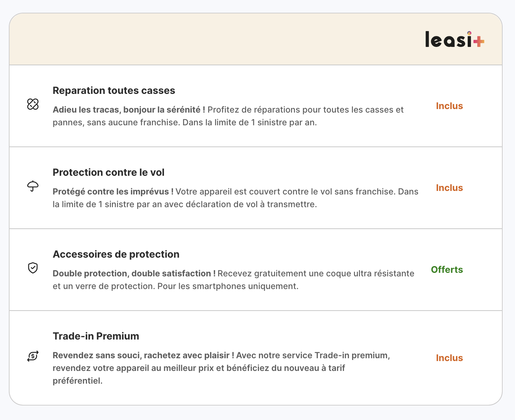Click Inclus label for Trade-in Premium
515x420 pixels.
[x=449, y=358]
